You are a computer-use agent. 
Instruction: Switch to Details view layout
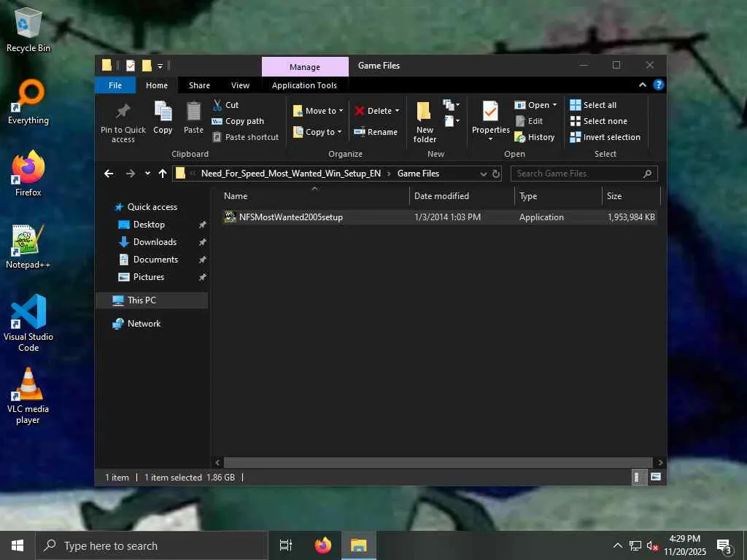point(638,477)
